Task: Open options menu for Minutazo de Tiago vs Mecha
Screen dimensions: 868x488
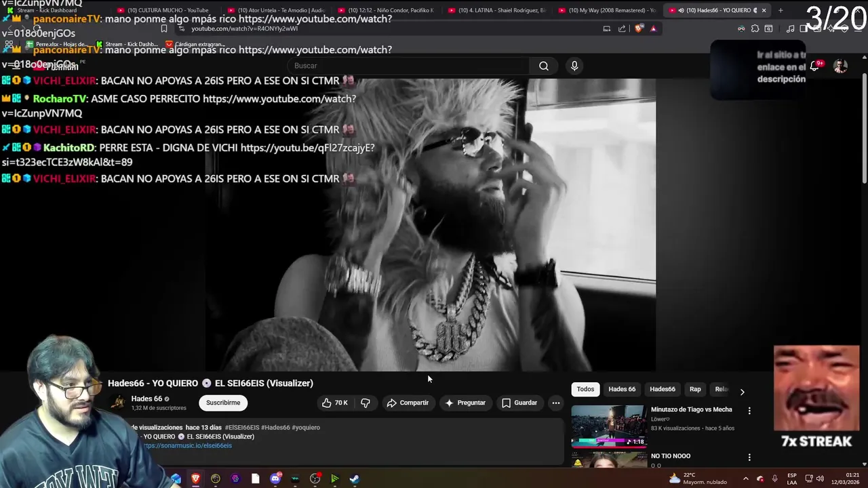Action: click(749, 411)
